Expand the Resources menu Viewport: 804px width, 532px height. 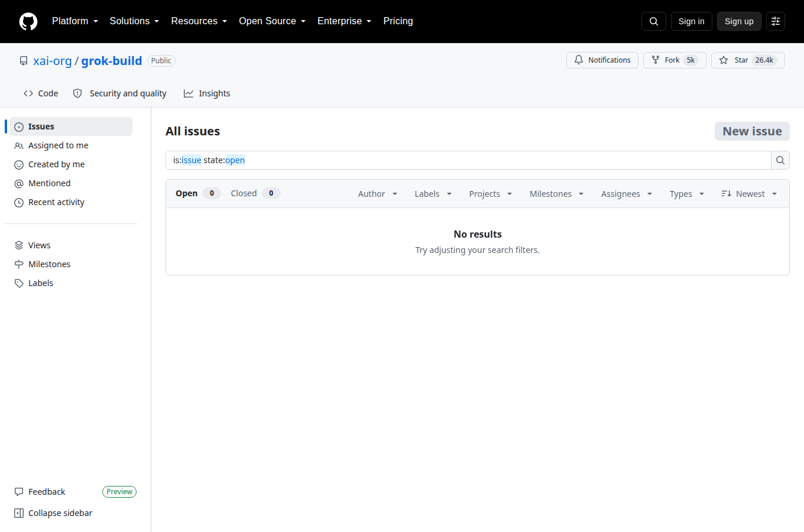[199, 21]
